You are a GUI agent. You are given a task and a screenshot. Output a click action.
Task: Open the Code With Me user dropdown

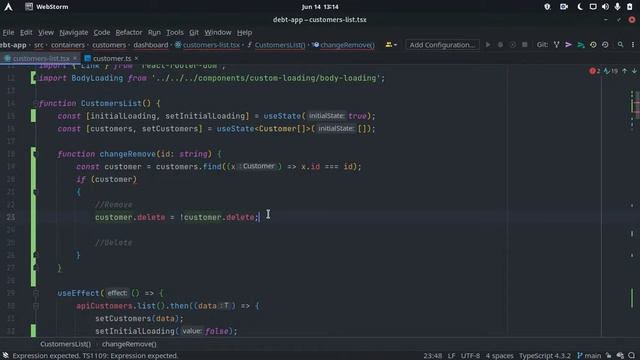pos(391,45)
